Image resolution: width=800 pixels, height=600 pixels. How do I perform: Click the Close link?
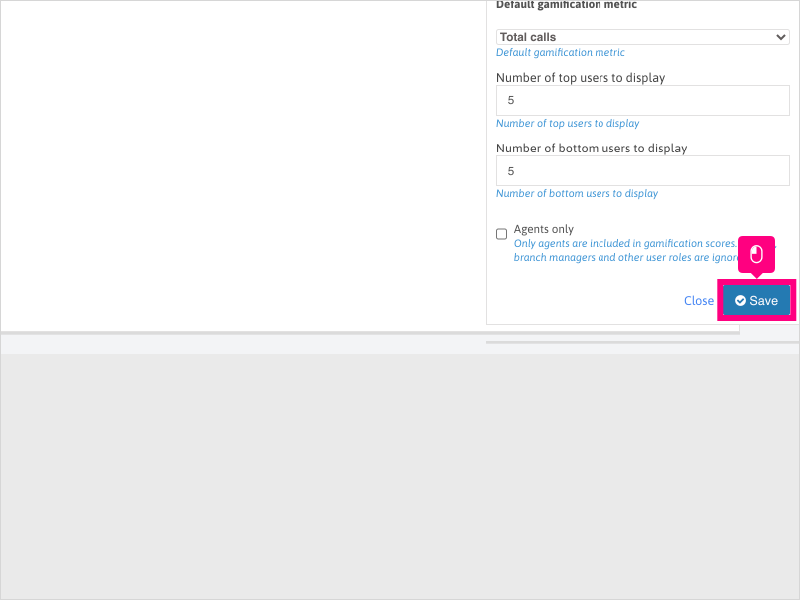[x=698, y=301]
